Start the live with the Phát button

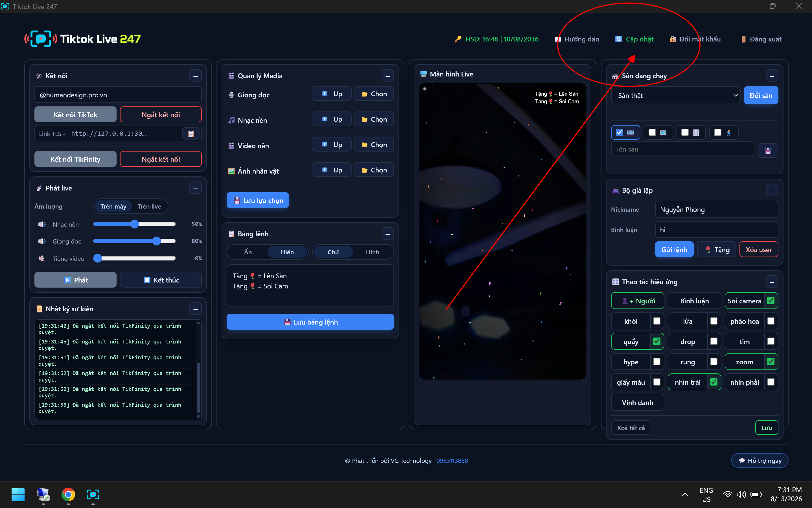tap(76, 280)
